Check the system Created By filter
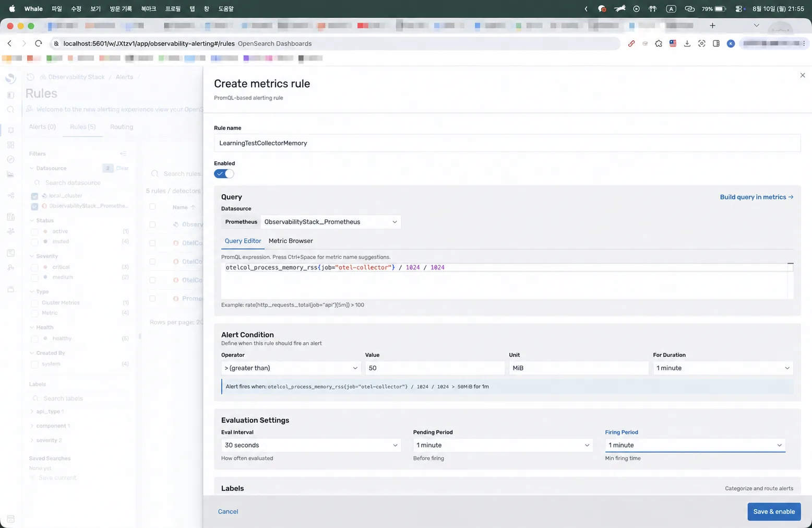Viewport: 812px width, 528px height. [x=34, y=364]
